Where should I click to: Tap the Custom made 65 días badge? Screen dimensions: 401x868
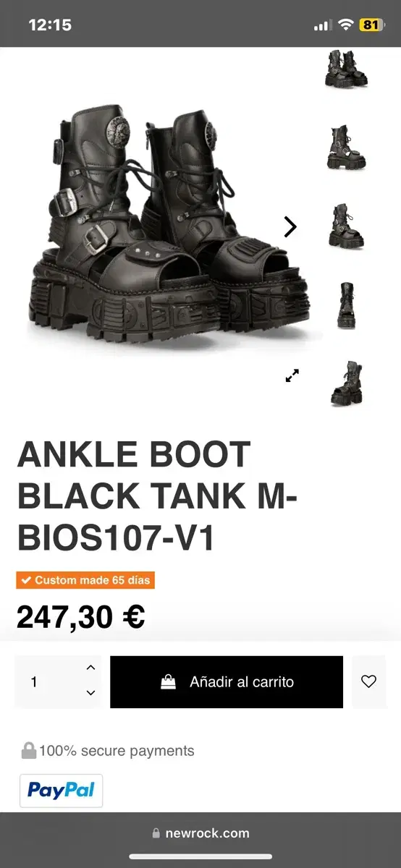(85, 580)
